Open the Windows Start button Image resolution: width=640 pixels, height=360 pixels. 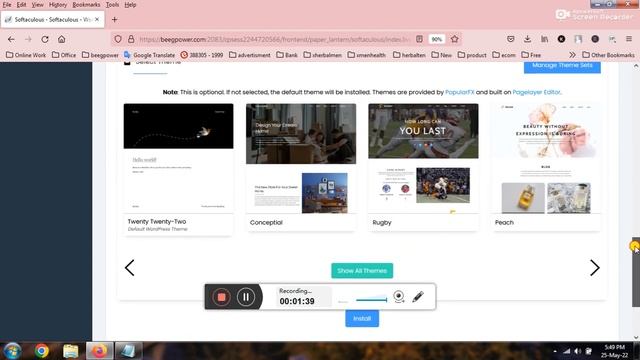pos(13,351)
